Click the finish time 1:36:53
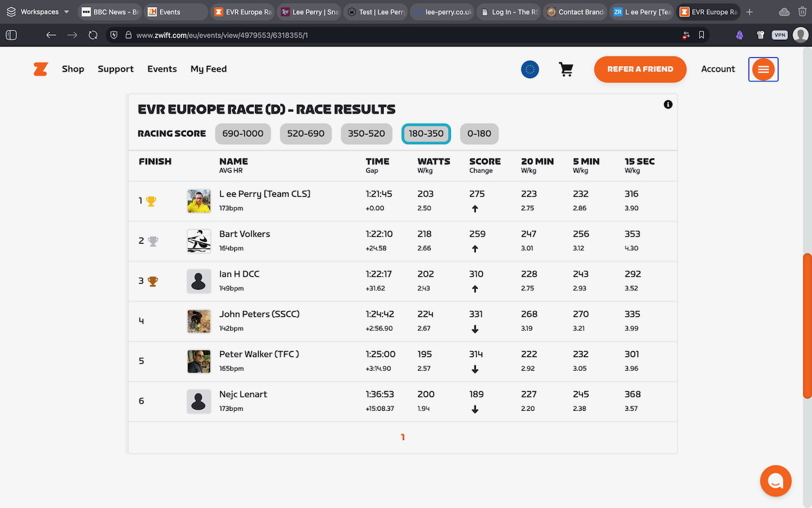812x508 pixels. click(x=379, y=394)
